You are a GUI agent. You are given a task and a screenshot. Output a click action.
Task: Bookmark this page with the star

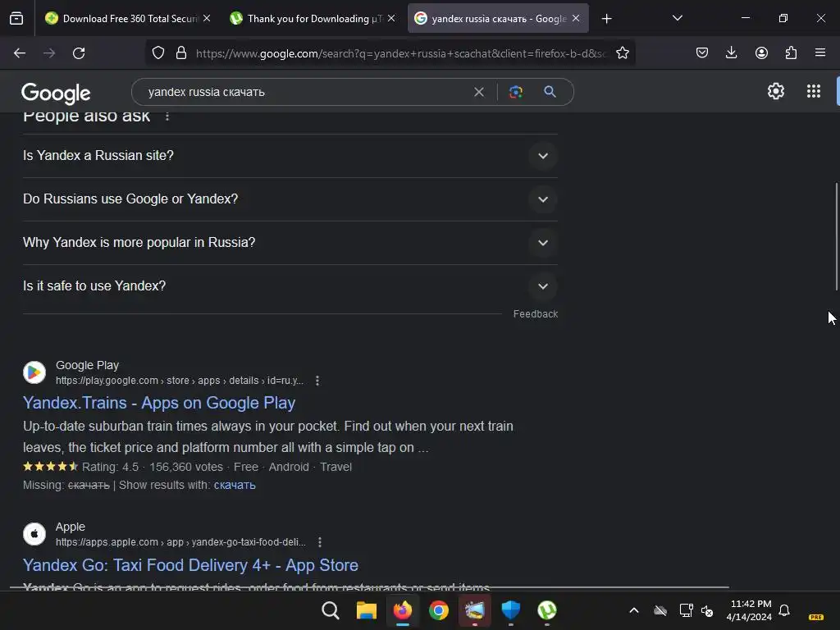point(622,53)
